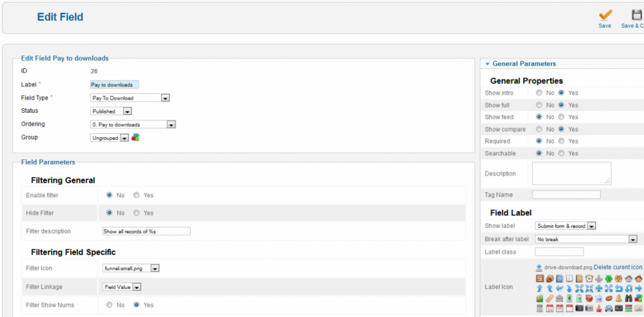
Task: Open the Field Type dropdown
Action: pos(165,99)
